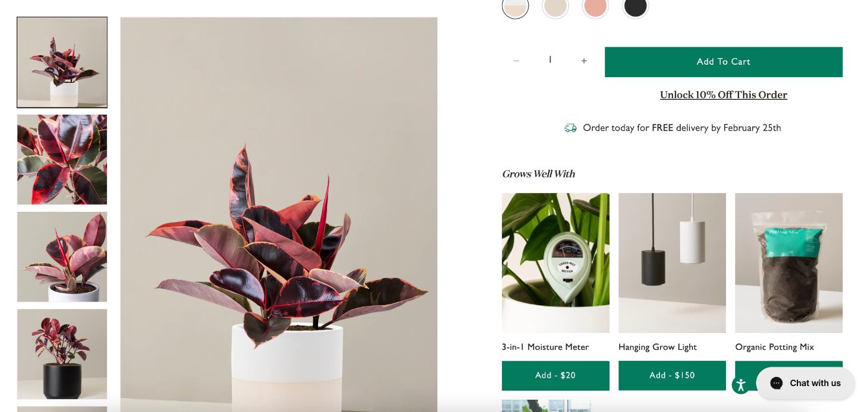Image resolution: width=868 pixels, height=412 pixels.
Task: Select the first white pot thumbnail
Action: coord(62,62)
